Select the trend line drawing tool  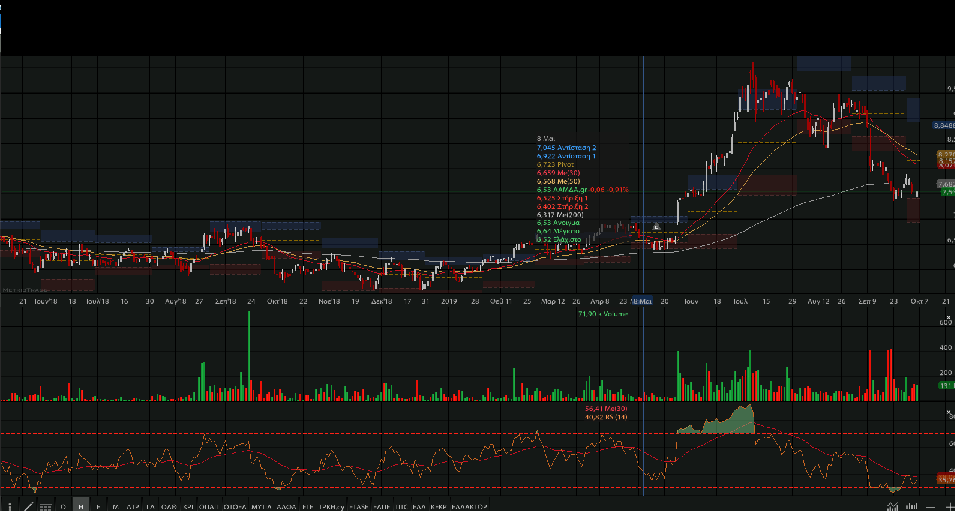point(29,506)
